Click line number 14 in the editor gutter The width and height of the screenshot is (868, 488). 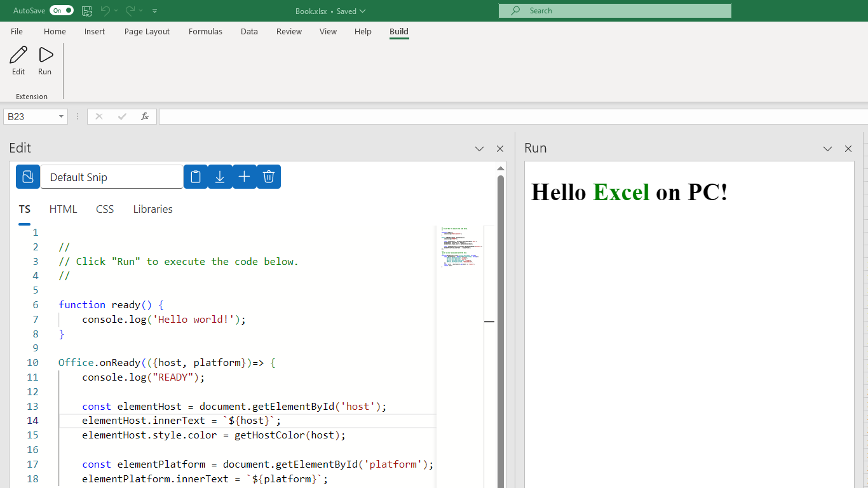[x=32, y=421]
